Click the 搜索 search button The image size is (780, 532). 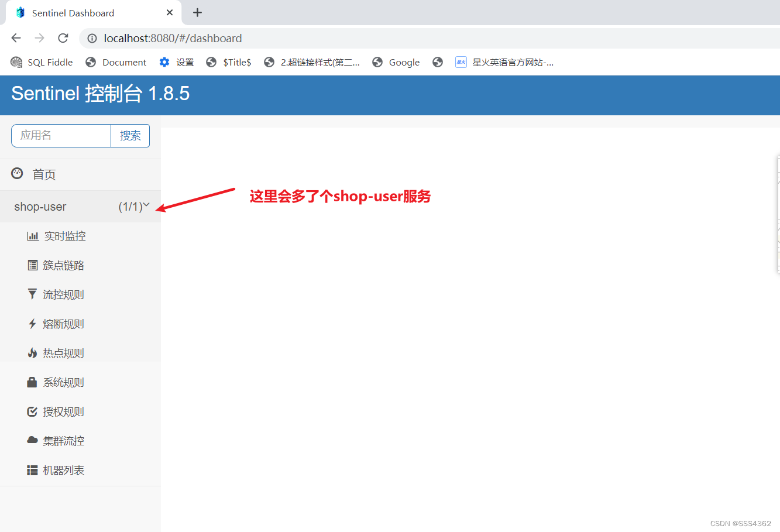coord(130,136)
